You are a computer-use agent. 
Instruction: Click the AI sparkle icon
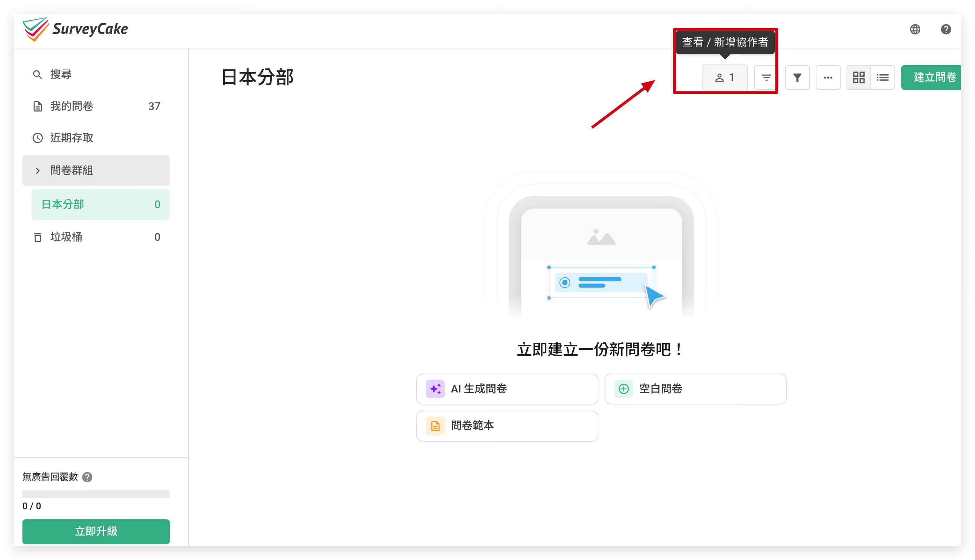[x=435, y=389]
